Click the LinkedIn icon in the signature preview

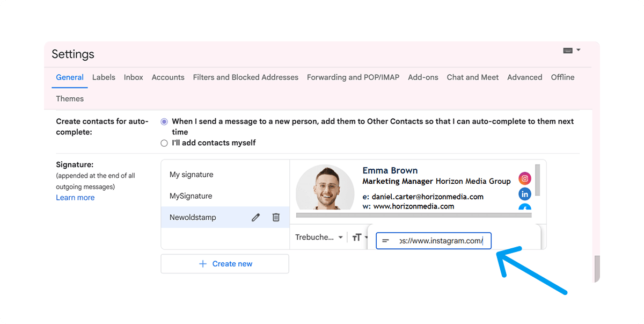tap(524, 193)
